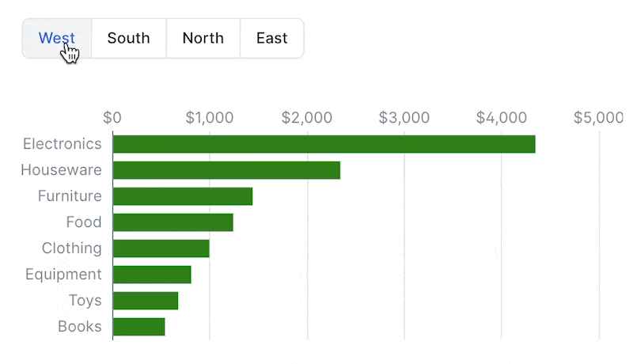Click the $0 axis tick label

[112, 118]
